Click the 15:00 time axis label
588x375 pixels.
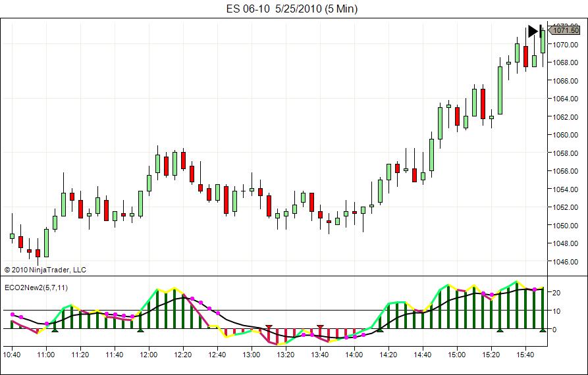[457, 355]
